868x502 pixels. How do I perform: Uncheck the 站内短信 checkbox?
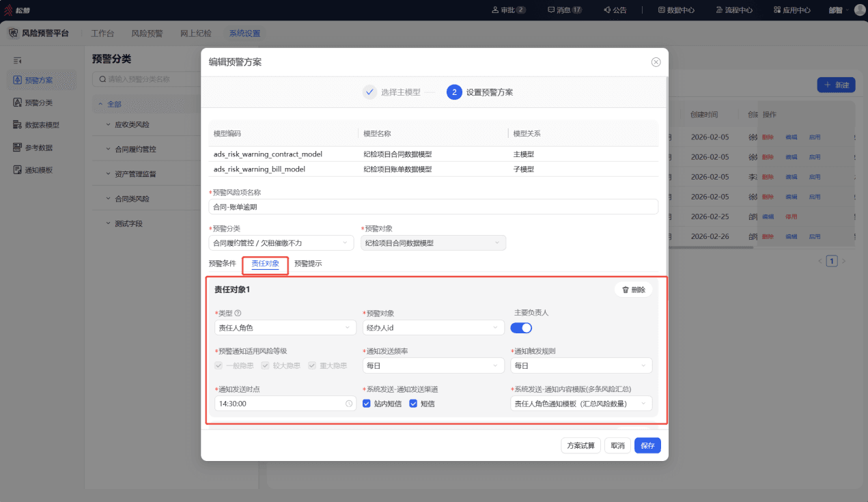tap(367, 404)
